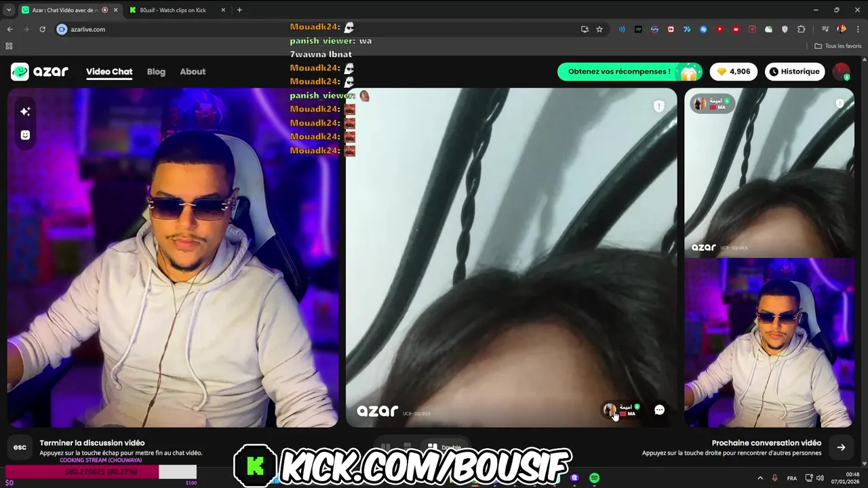Viewport: 868px width, 488px height.
Task: Open the blue sound waves extension
Action: pyautogui.click(x=622, y=29)
